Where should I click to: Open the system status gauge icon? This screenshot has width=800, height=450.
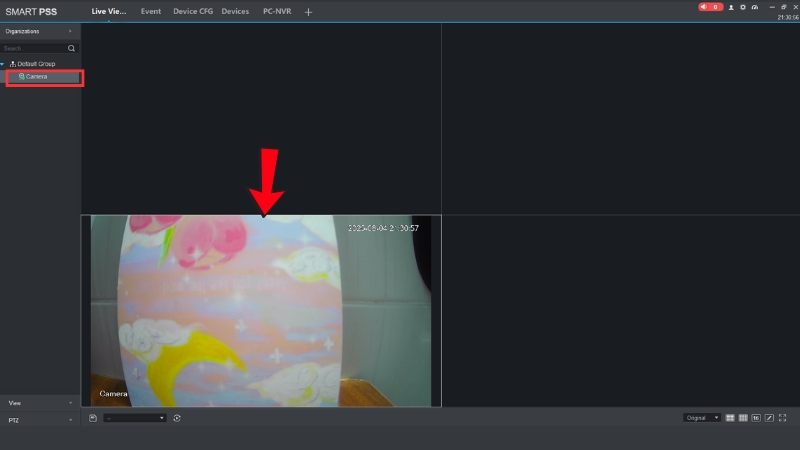[755, 7]
